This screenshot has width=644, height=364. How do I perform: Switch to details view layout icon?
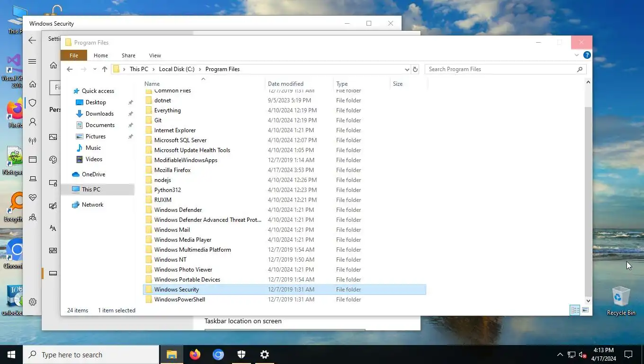(575, 310)
